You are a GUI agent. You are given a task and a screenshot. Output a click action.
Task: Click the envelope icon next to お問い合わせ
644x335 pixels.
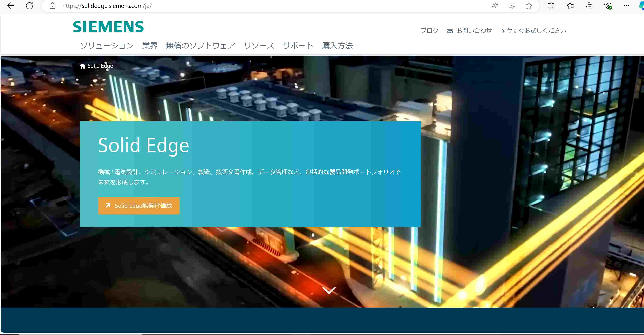point(450,31)
